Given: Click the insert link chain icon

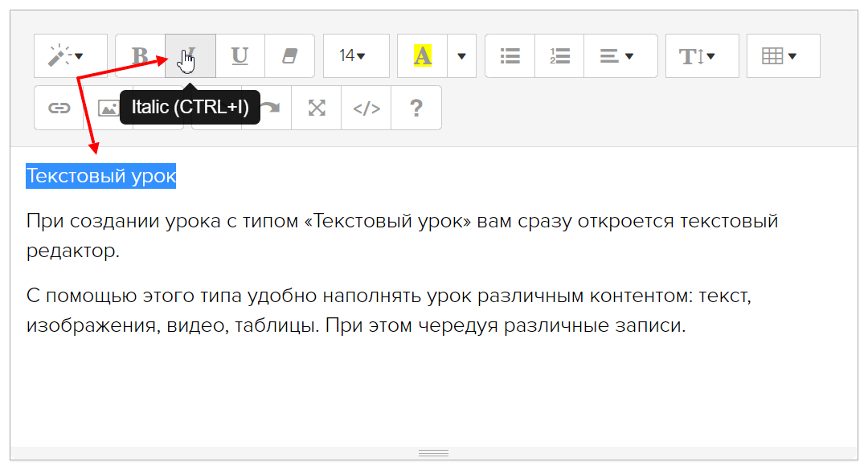Looking at the screenshot, I should pyautogui.click(x=59, y=108).
